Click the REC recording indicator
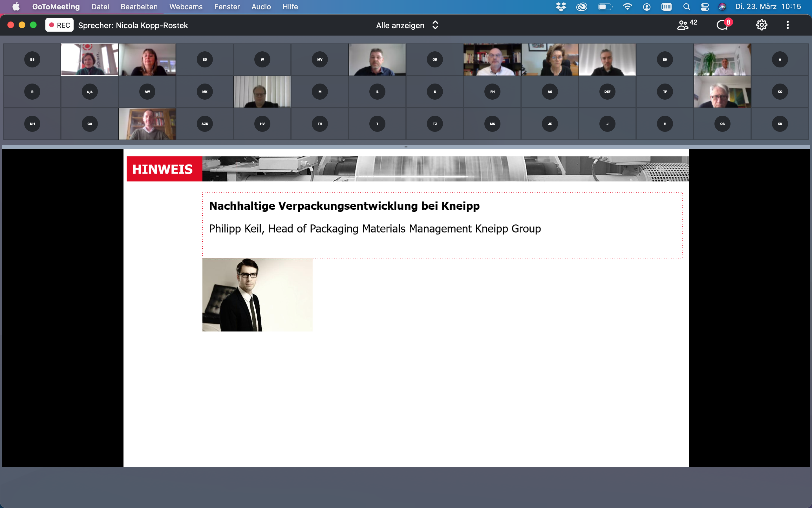This screenshot has width=812, height=508. point(59,25)
